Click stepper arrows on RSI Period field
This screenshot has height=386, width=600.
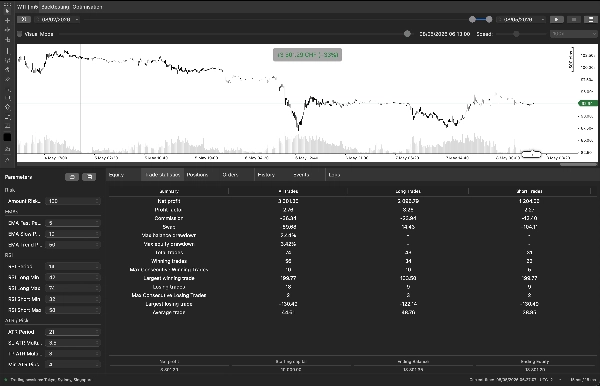coord(97,266)
